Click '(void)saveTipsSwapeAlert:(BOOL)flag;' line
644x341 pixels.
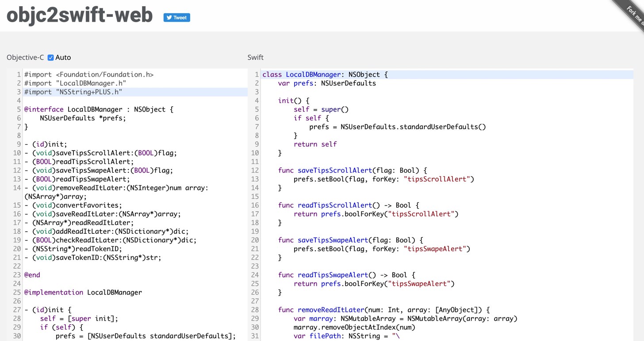[99, 170]
